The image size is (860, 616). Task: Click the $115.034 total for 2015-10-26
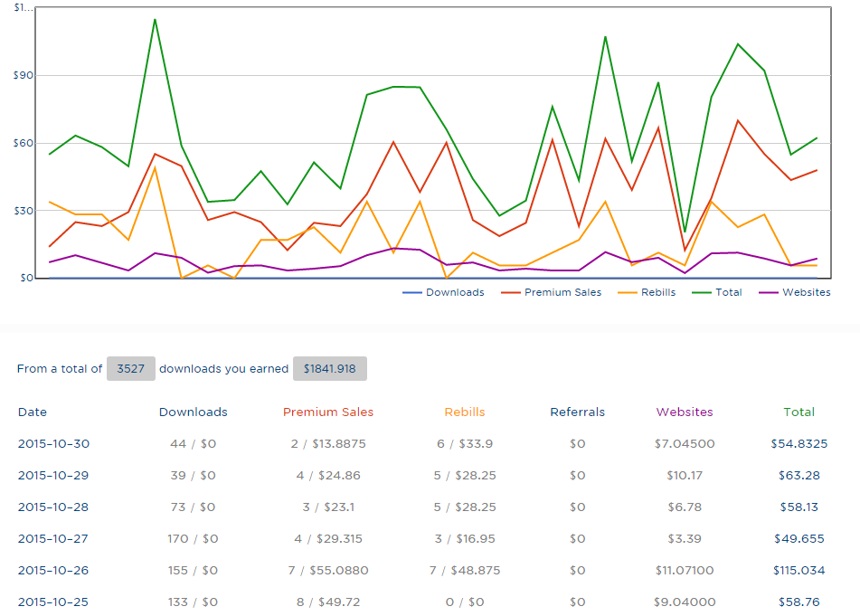(x=799, y=570)
